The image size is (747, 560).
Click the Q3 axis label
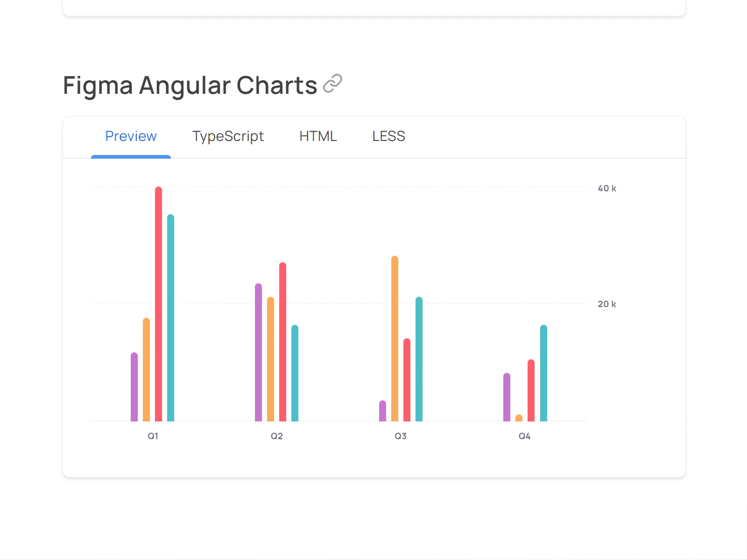(401, 435)
